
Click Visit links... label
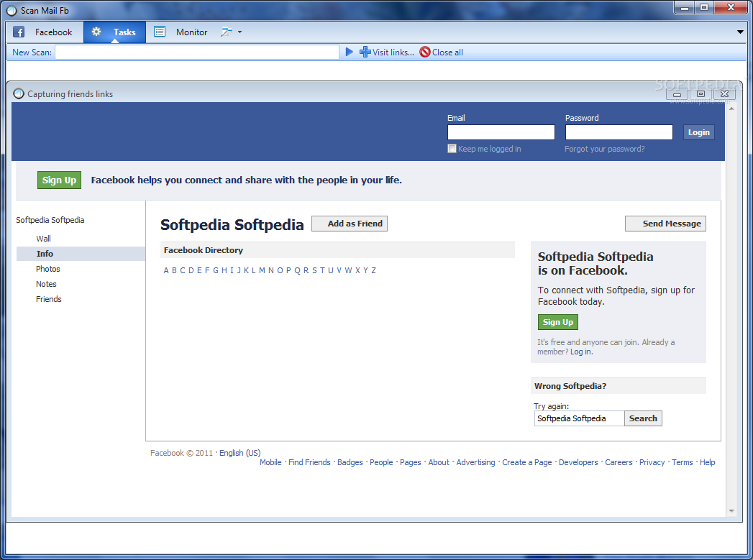tap(393, 52)
